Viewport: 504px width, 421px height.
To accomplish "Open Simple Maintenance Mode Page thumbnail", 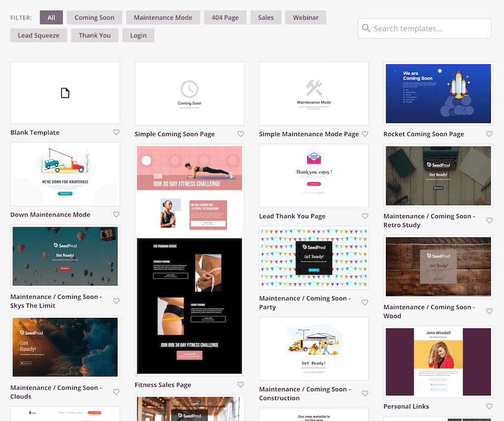I will pos(314,94).
